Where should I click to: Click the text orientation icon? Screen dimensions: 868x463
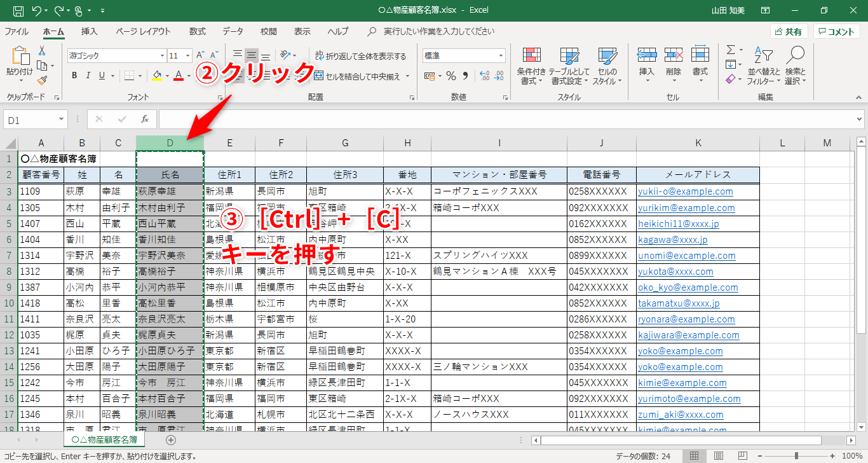tap(285, 55)
